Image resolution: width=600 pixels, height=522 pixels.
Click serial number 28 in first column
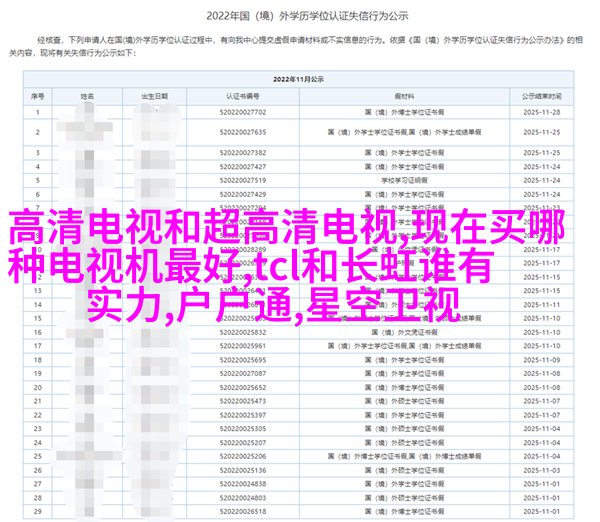38,498
